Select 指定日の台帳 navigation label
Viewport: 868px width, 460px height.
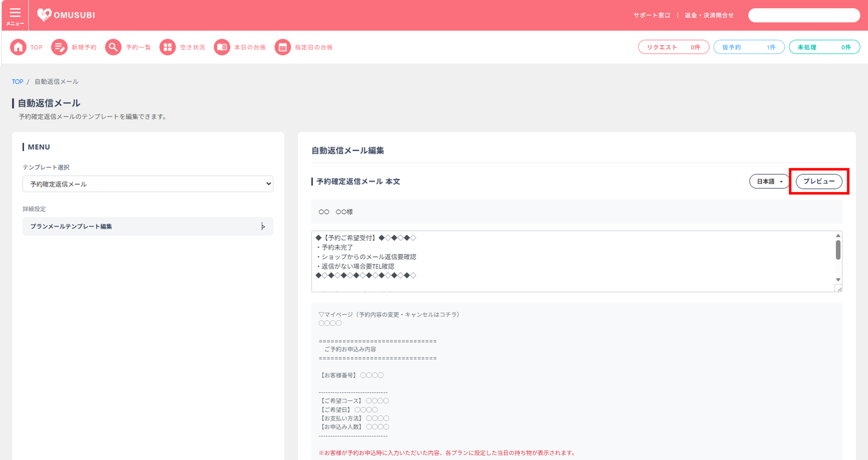[314, 48]
